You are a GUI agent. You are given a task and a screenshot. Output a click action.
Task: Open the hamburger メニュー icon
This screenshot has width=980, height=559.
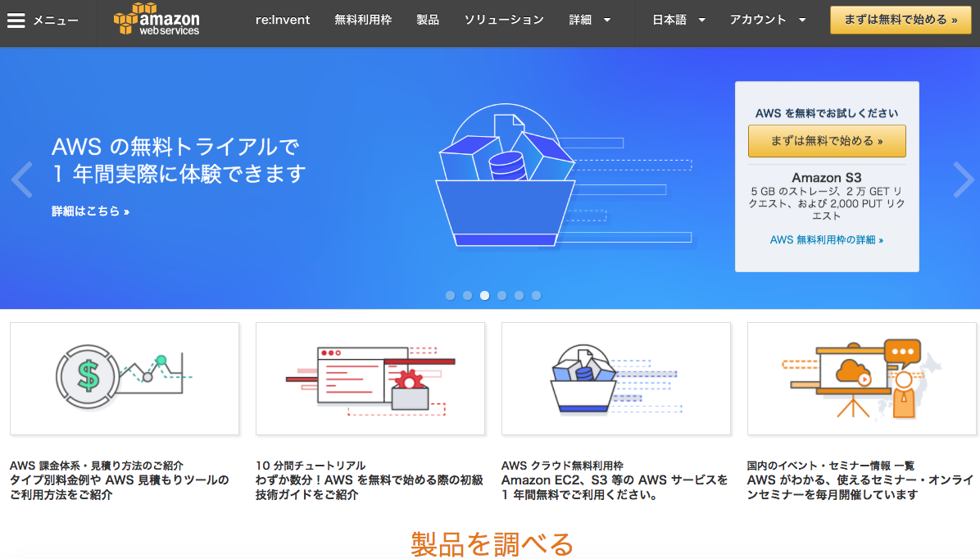16,20
